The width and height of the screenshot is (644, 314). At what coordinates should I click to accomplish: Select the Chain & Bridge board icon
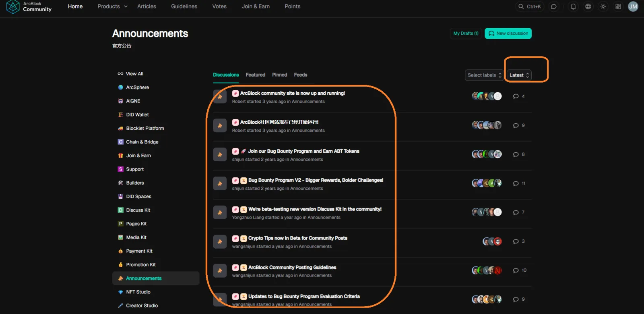pyautogui.click(x=120, y=142)
